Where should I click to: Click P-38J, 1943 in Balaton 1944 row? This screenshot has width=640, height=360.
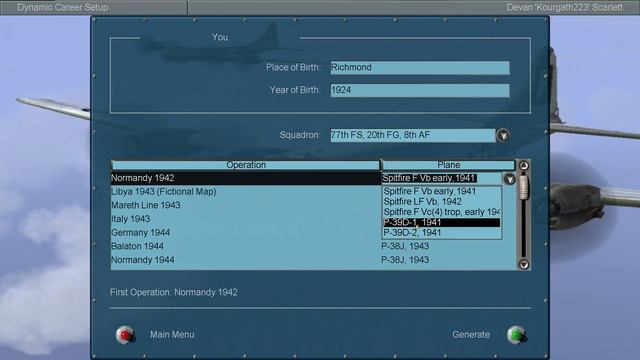pos(405,246)
